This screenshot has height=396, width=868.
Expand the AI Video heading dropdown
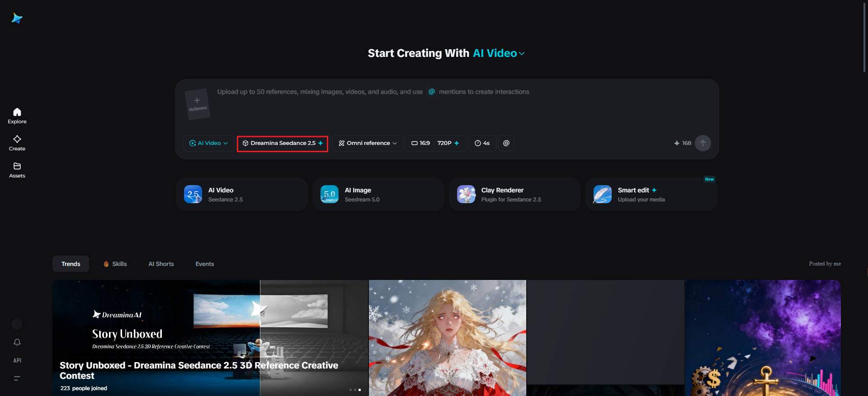point(499,53)
